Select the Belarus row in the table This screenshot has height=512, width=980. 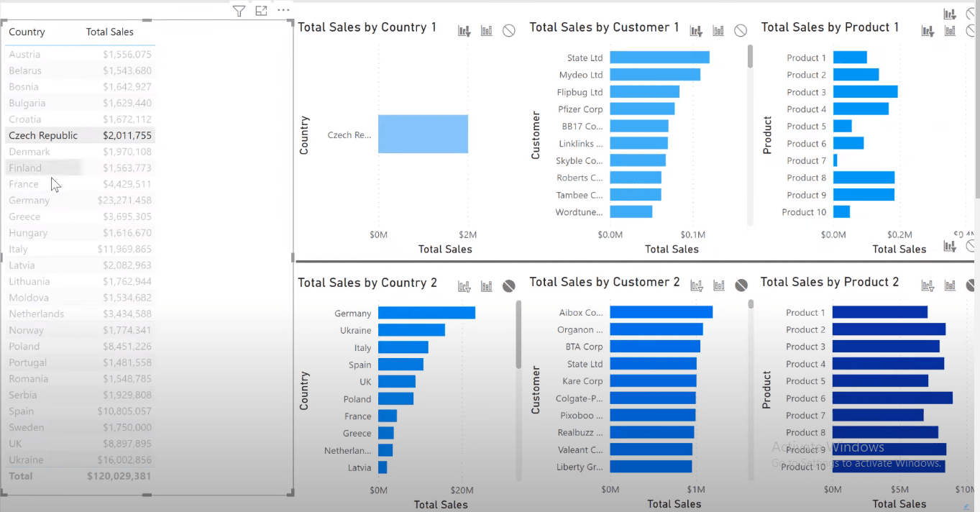click(x=80, y=70)
